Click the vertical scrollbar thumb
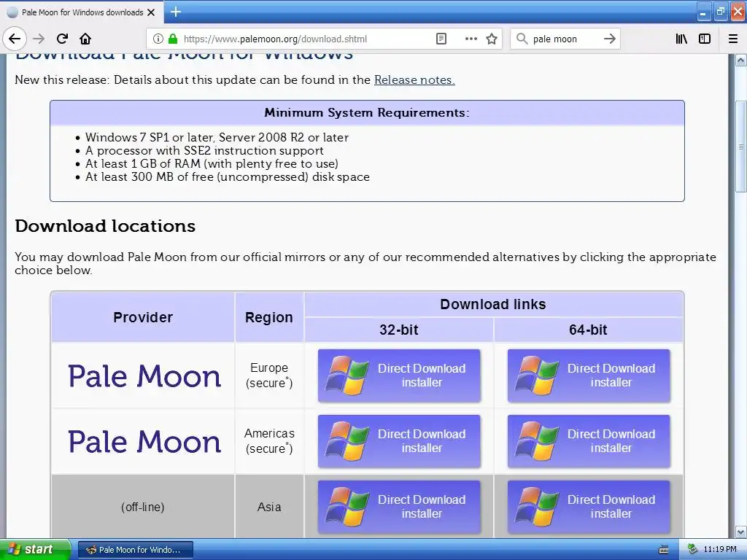The height and width of the screenshot is (560, 747). (x=740, y=146)
